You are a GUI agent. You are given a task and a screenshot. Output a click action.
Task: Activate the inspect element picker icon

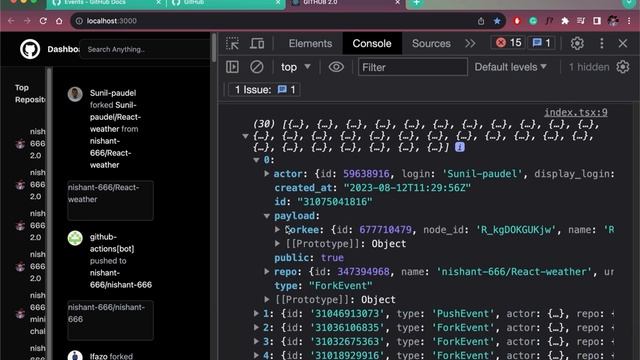[x=232, y=43]
